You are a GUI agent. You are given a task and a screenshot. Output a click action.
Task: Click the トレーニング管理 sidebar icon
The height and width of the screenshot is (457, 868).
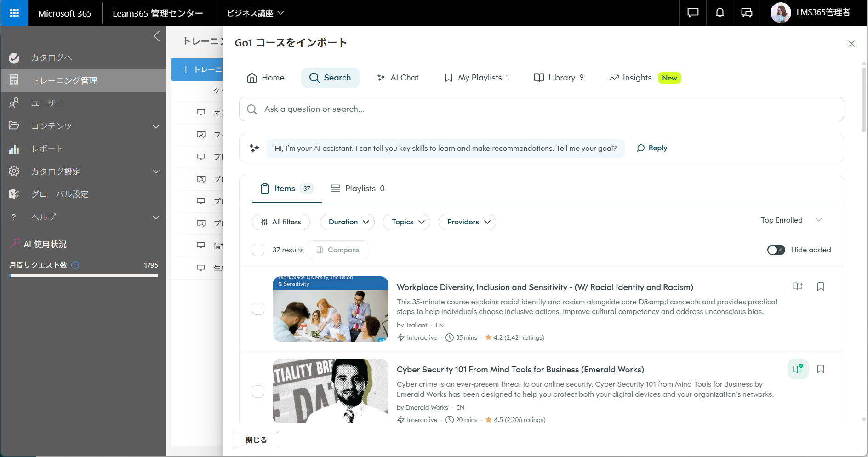click(14, 80)
